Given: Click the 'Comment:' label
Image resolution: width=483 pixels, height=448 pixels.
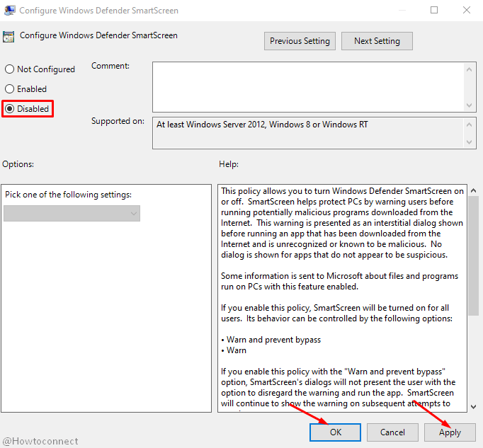Looking at the screenshot, I should pyautogui.click(x=110, y=66).
